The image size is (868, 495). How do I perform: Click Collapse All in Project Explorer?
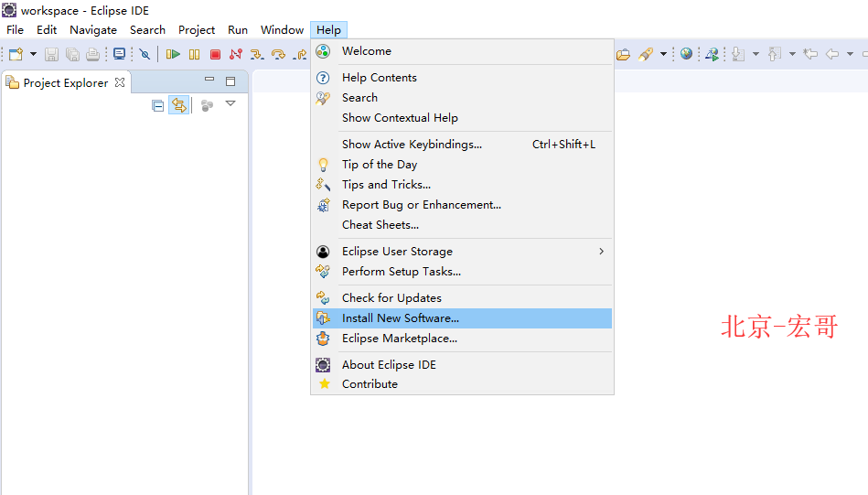157,105
